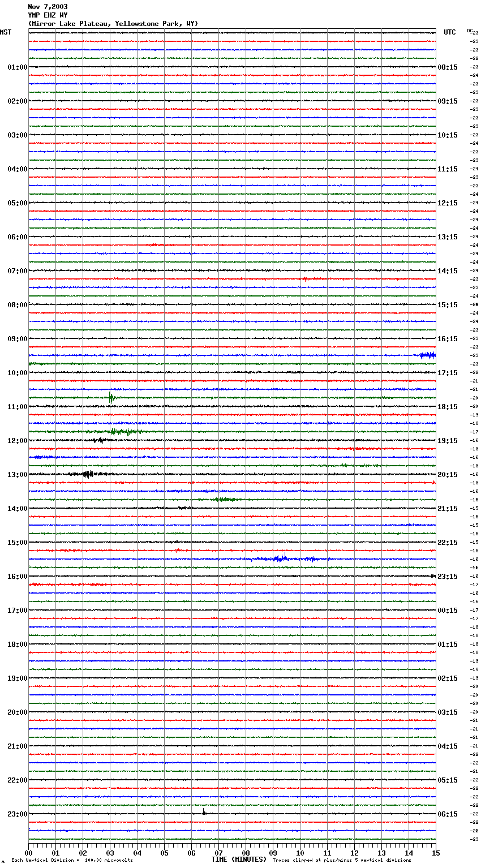This screenshot has width=481, height=868.
Task: Select the MST time label "19:00"
Action: 18,678
